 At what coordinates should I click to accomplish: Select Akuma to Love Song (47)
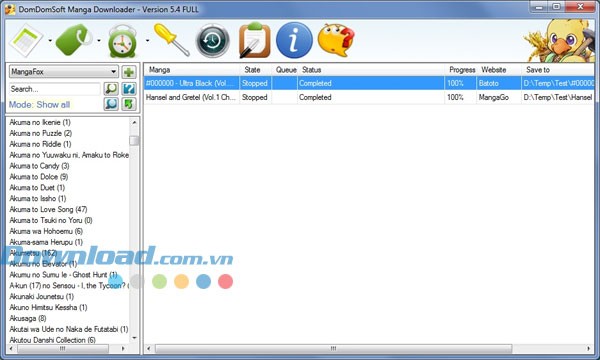(x=48, y=209)
